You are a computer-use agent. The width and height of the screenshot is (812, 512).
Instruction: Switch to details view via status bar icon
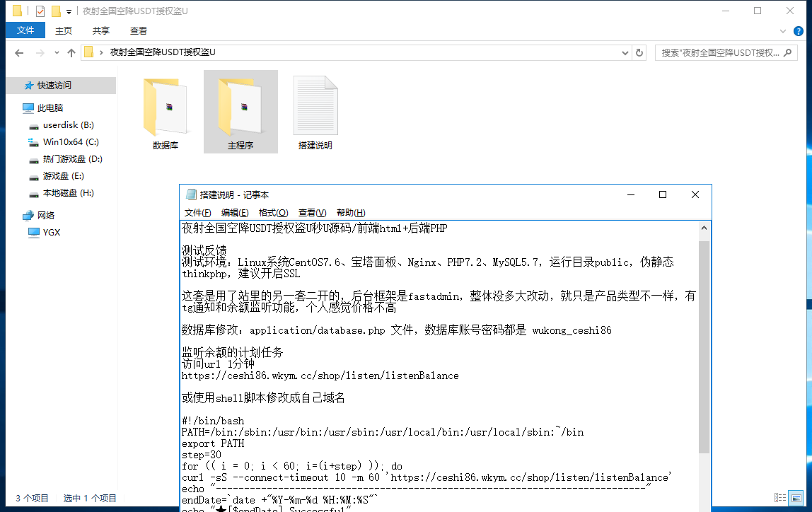point(779,498)
